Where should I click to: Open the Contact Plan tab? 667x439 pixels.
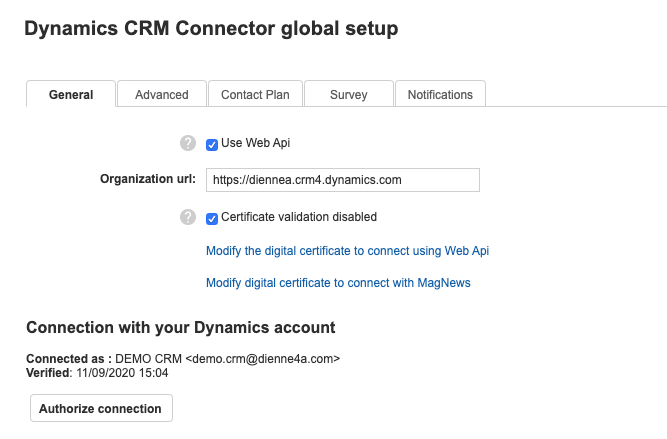pyautogui.click(x=255, y=94)
